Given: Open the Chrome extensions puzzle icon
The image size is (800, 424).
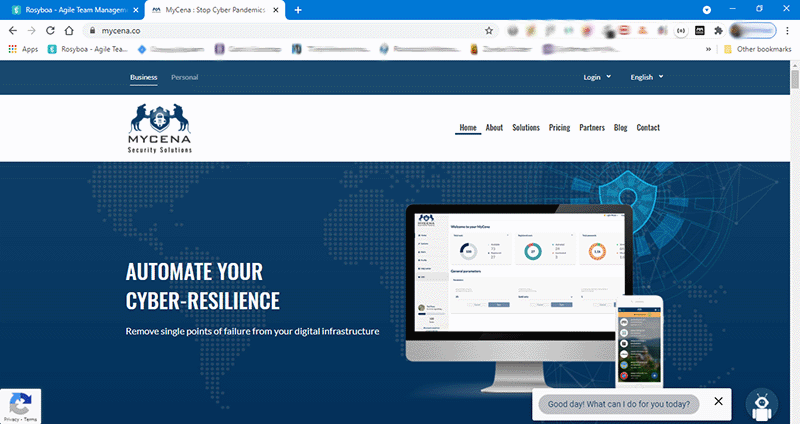Looking at the screenshot, I should tap(717, 30).
